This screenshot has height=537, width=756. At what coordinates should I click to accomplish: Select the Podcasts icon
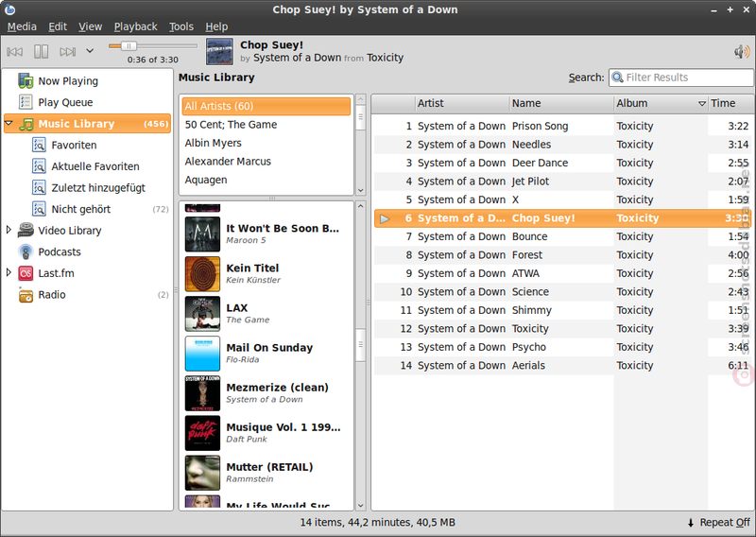pyautogui.click(x=26, y=251)
